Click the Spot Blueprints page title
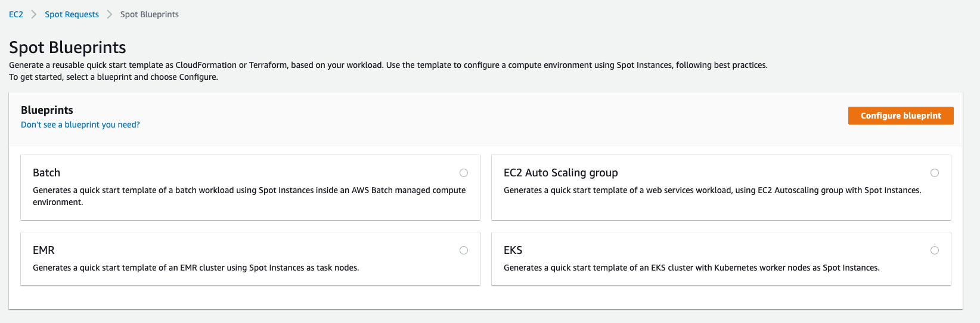The height and width of the screenshot is (323, 980). [x=67, y=47]
